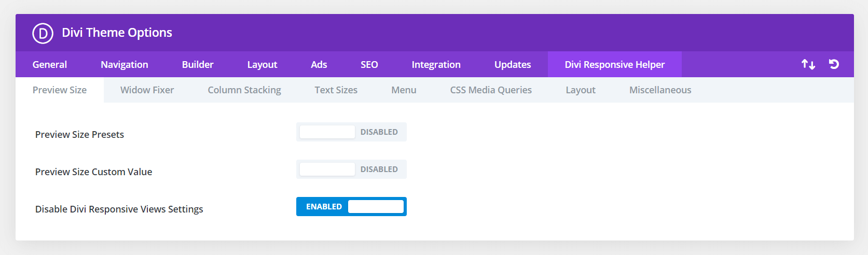
Task: Click the import/export arrows icon
Action: [808, 64]
